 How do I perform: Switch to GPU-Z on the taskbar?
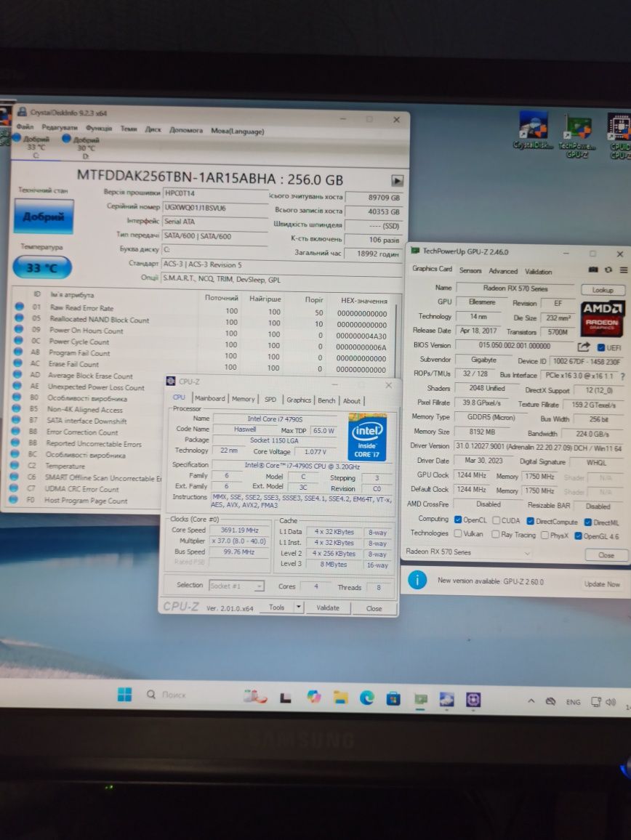pos(421,698)
